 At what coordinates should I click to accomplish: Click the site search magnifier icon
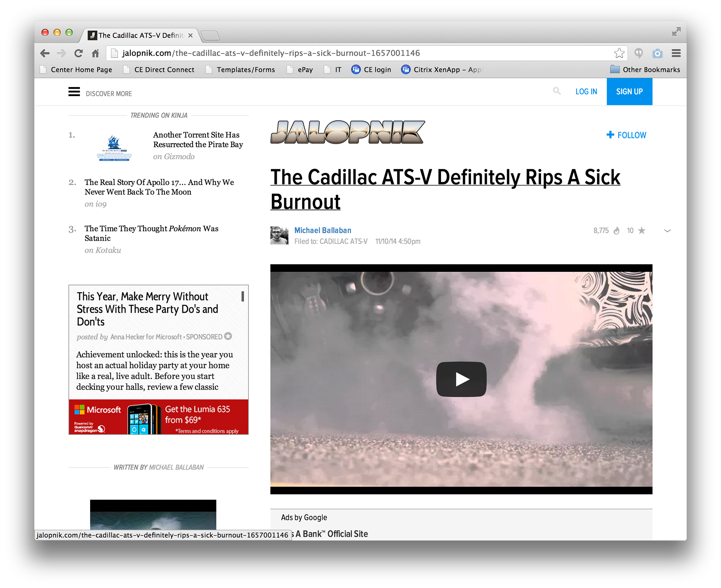pyautogui.click(x=557, y=91)
